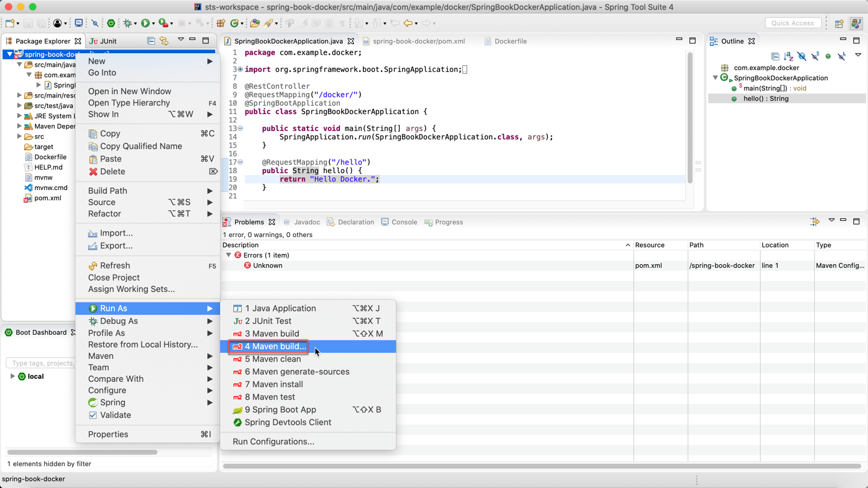This screenshot has height=488, width=868.
Task: Click the Debug bug icon in toolbar
Action: (x=127, y=24)
